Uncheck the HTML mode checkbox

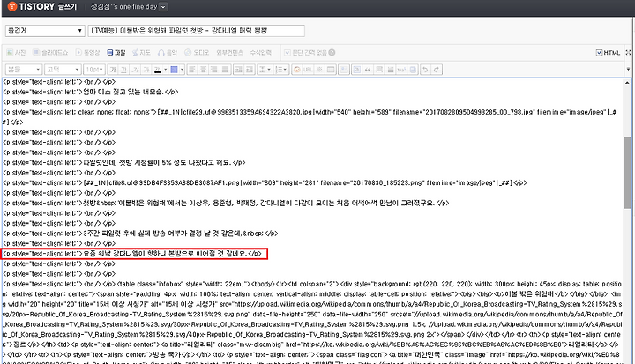click(x=599, y=53)
